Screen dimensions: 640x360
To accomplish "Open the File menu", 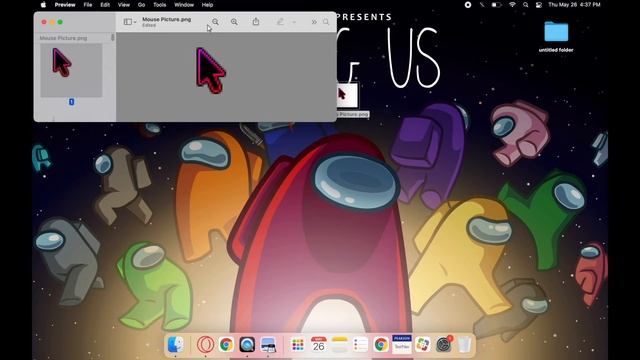I will (88, 5).
